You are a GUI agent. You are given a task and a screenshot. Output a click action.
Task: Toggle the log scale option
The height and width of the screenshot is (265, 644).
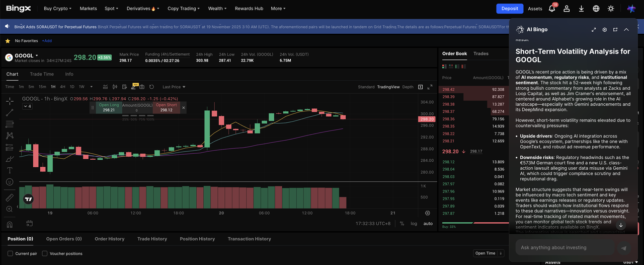[x=414, y=223]
